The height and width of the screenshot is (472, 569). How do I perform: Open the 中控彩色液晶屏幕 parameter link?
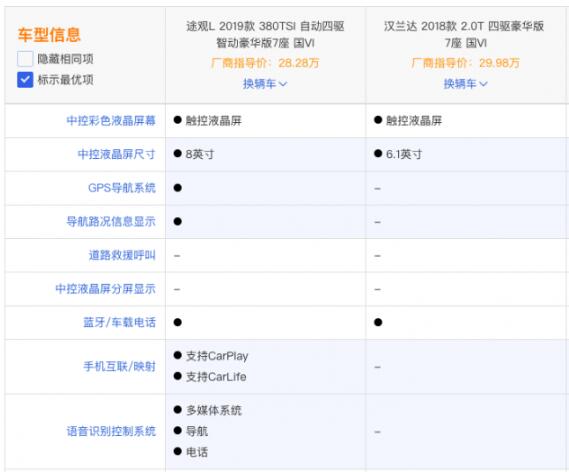[111, 120]
